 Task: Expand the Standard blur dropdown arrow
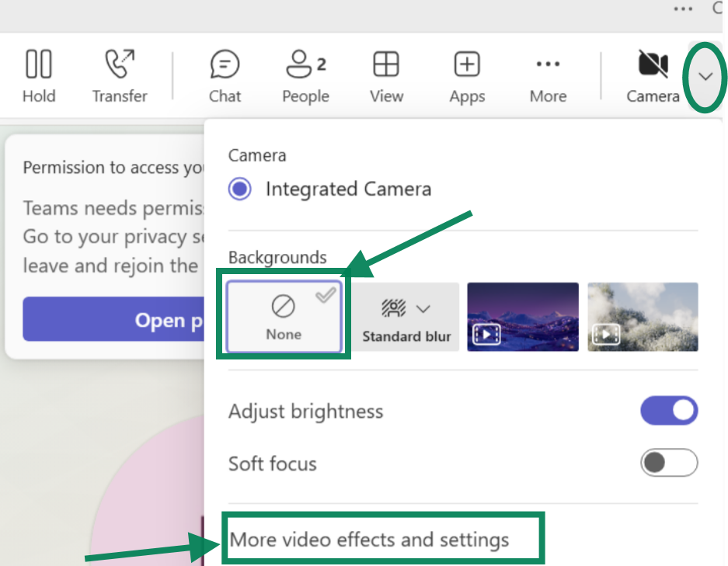pyautogui.click(x=423, y=308)
